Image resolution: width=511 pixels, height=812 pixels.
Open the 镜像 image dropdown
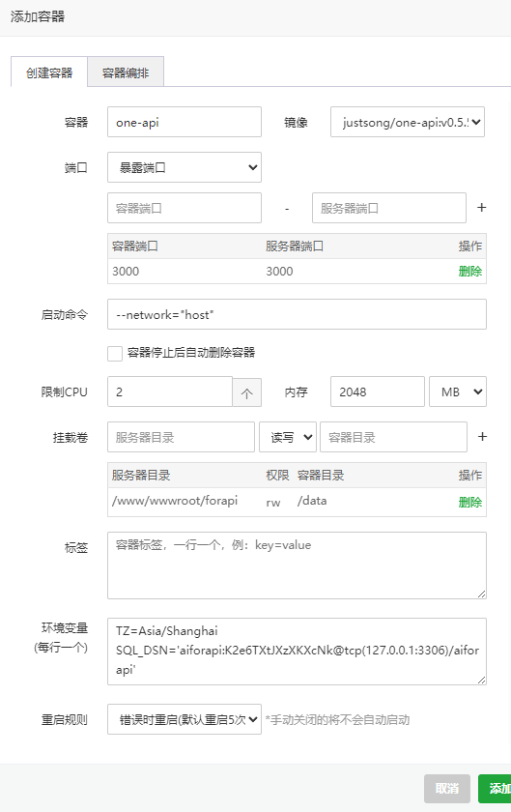(x=408, y=122)
